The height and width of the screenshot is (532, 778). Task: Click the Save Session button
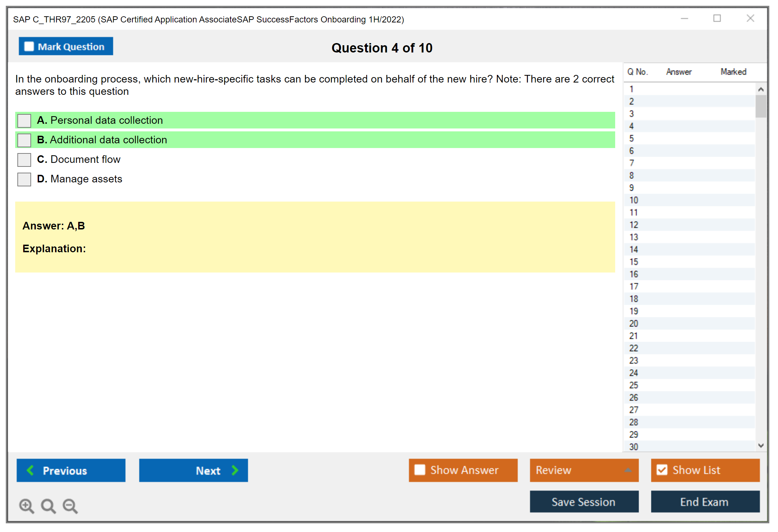coord(584,502)
